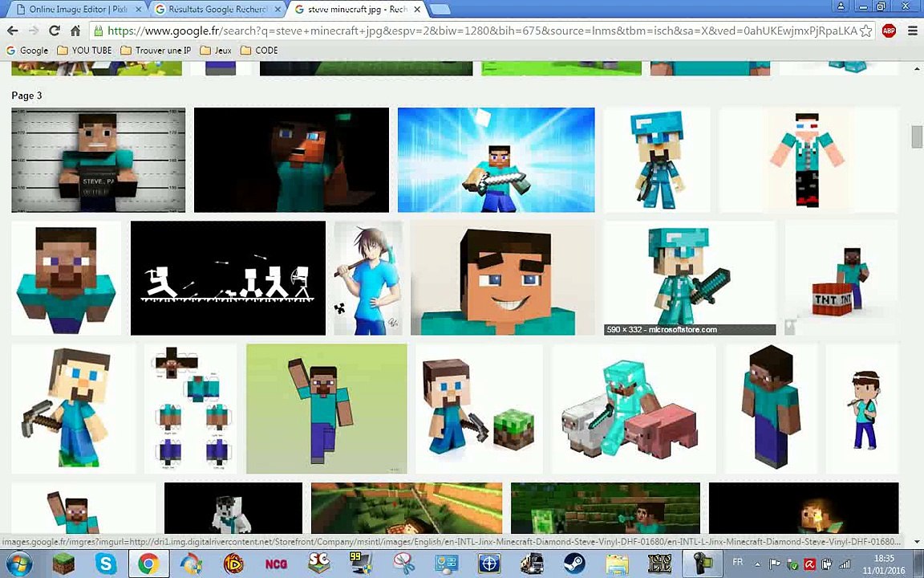Image resolution: width=924 pixels, height=578 pixels.
Task: Open the Trouver une IP bookmark folder
Action: point(156,51)
